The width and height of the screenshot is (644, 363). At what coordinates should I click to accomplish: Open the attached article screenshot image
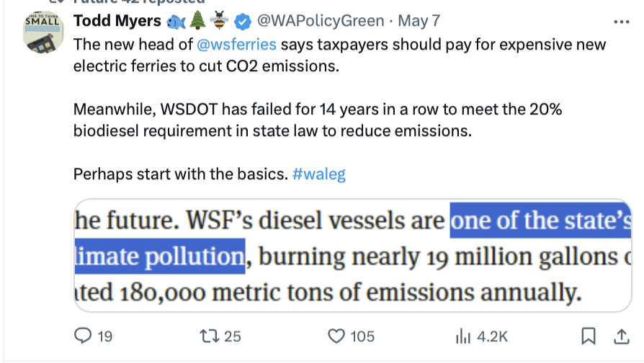coord(352,256)
